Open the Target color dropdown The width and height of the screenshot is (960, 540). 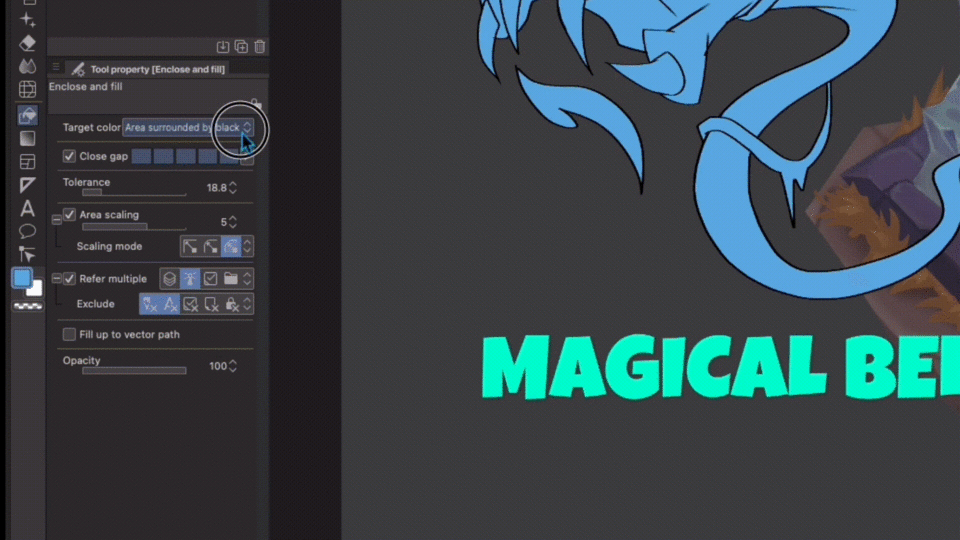(x=188, y=127)
